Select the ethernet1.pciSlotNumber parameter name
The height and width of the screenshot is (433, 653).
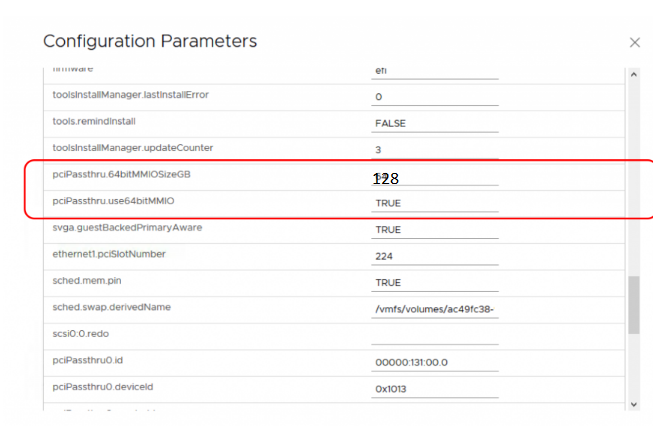(109, 254)
